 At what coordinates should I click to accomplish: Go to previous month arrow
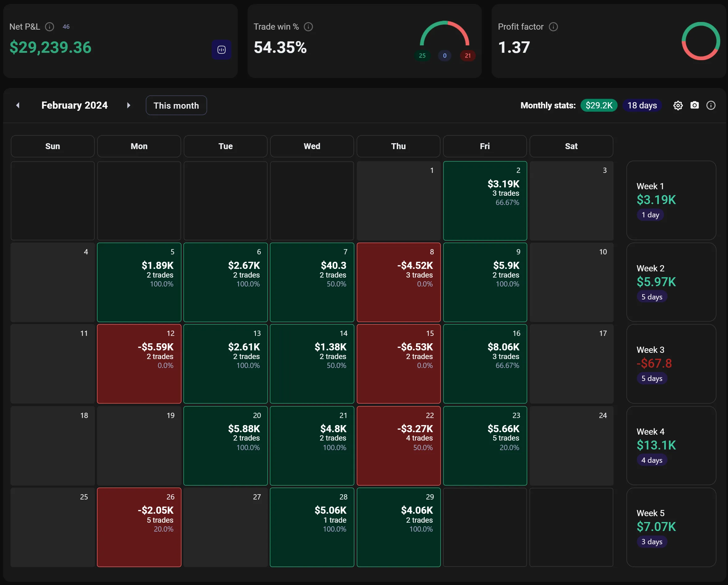(18, 105)
